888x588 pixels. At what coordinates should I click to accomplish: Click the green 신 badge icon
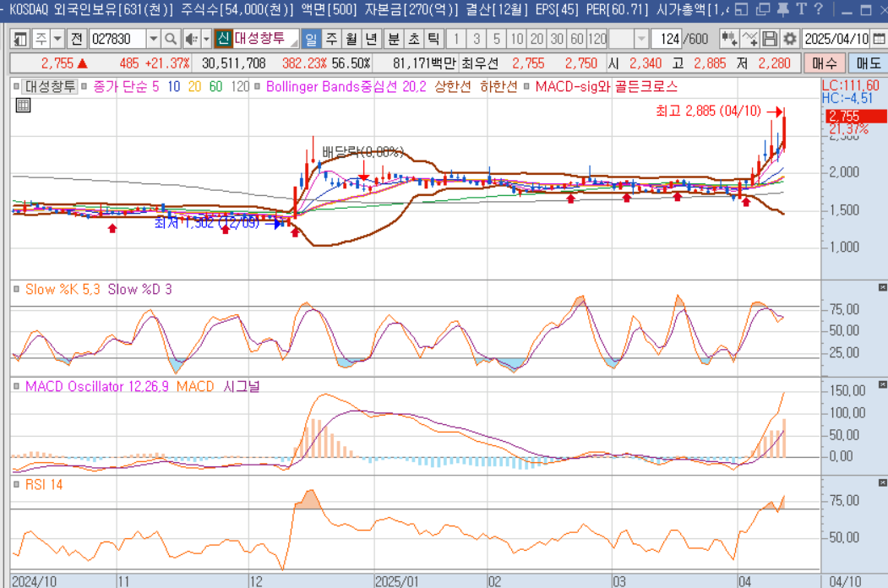(223, 39)
